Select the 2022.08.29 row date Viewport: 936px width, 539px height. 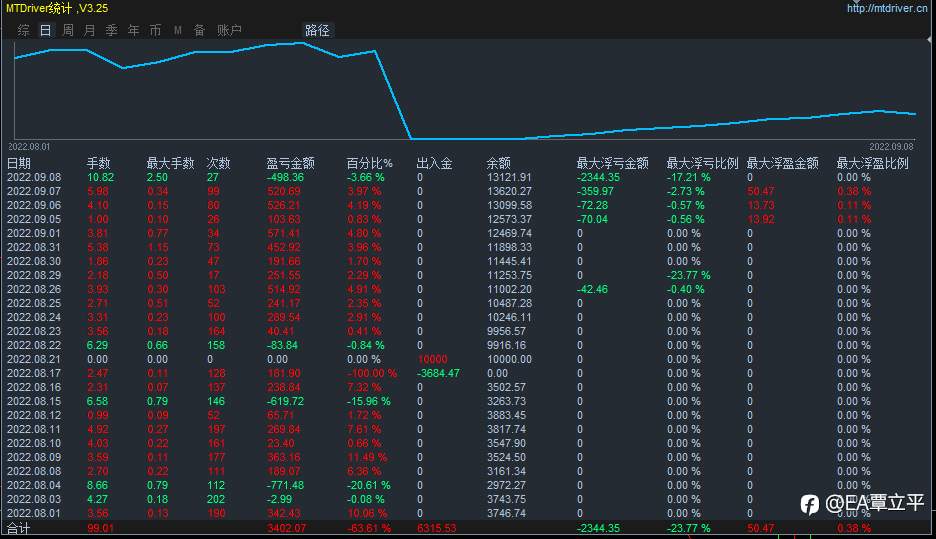pos(34,275)
